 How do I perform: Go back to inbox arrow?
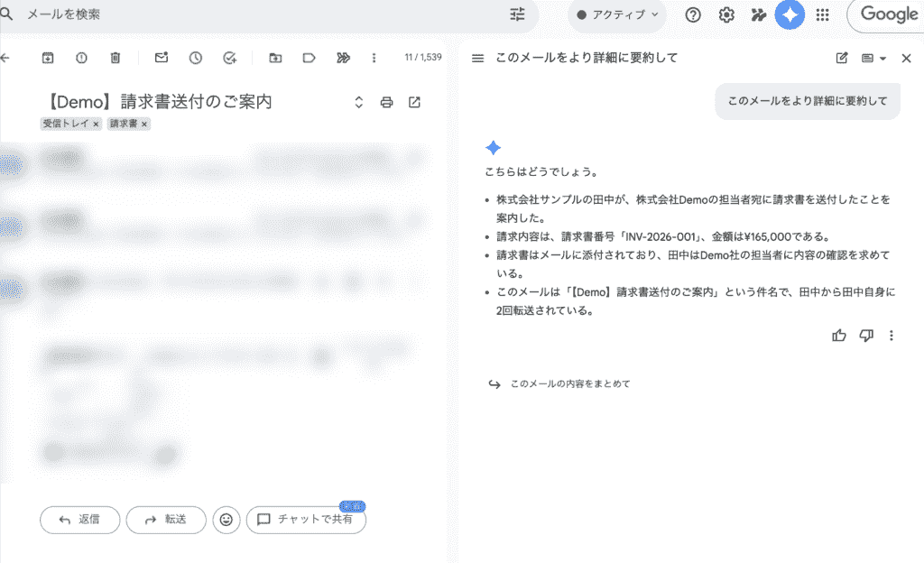coord(5,58)
